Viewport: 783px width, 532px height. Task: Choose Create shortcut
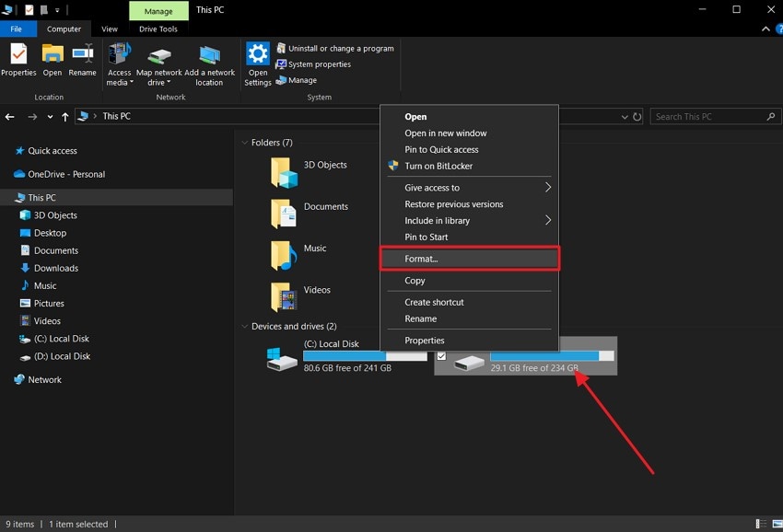(x=470, y=303)
